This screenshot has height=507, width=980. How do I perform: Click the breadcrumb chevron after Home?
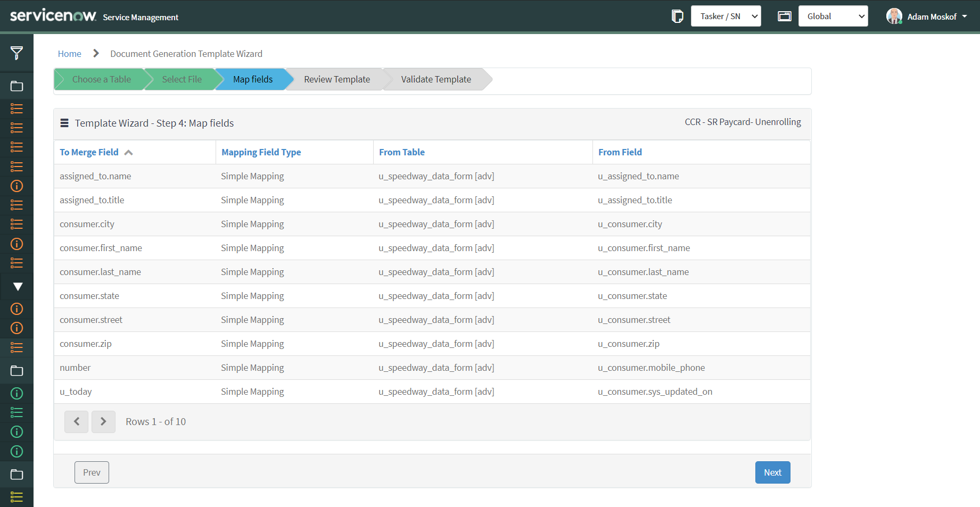(x=96, y=53)
